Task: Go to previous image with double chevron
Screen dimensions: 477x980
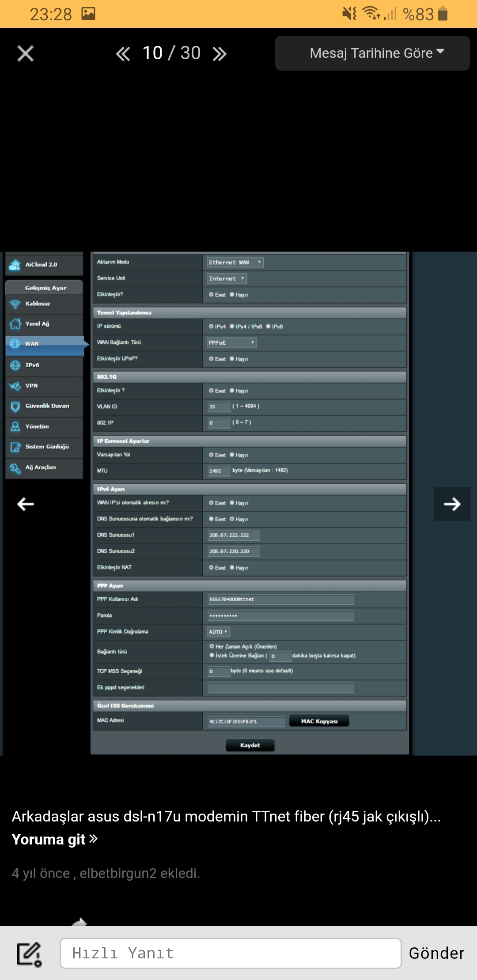Action: click(x=123, y=54)
